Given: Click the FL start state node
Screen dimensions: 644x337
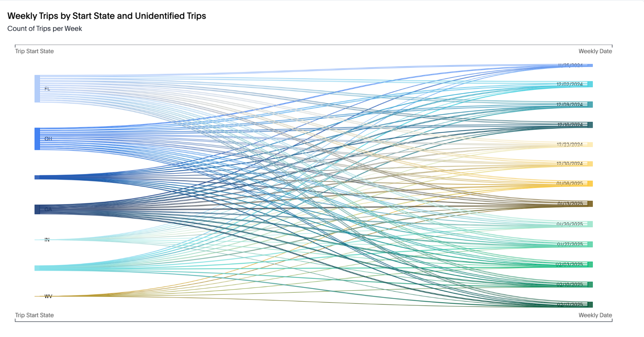Looking at the screenshot, I should coord(37,89).
